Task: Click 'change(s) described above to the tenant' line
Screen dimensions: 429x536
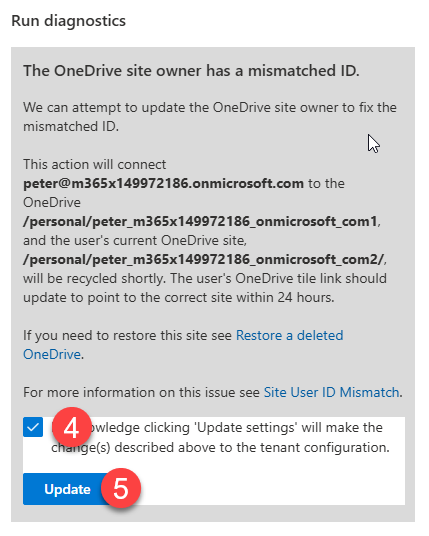Action: point(220,447)
